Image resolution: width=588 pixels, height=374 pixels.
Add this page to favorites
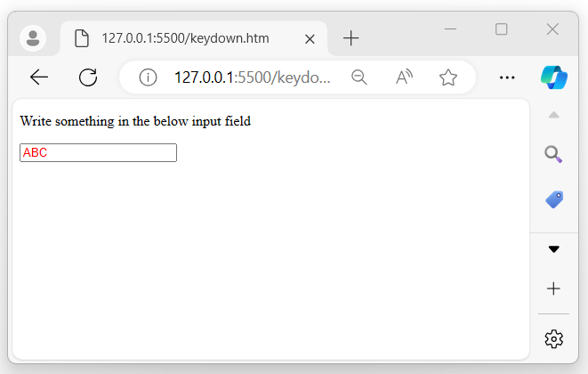point(448,77)
